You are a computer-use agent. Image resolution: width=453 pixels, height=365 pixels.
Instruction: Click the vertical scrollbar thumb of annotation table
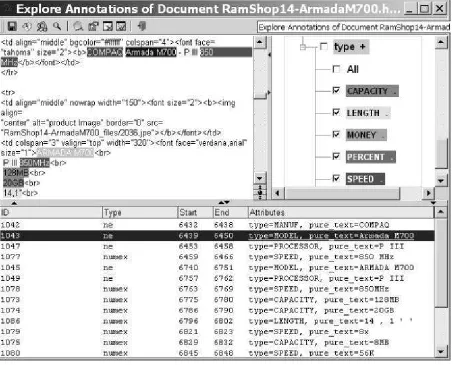click(x=441, y=263)
